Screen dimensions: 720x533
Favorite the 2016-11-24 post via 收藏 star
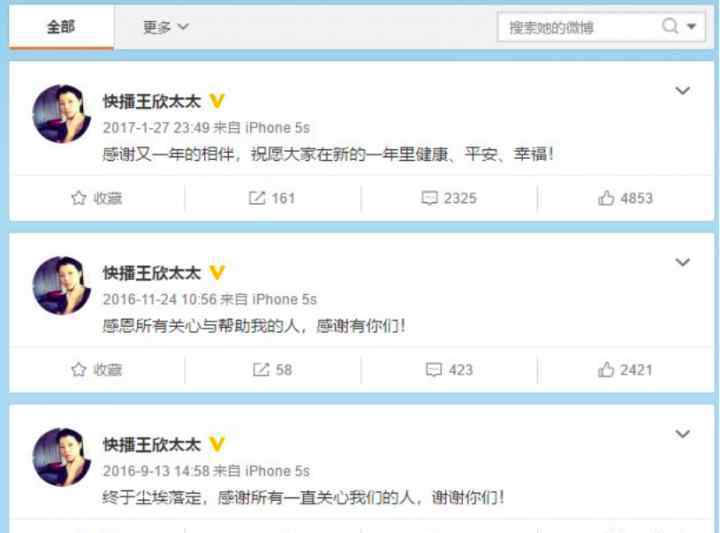tap(96, 370)
